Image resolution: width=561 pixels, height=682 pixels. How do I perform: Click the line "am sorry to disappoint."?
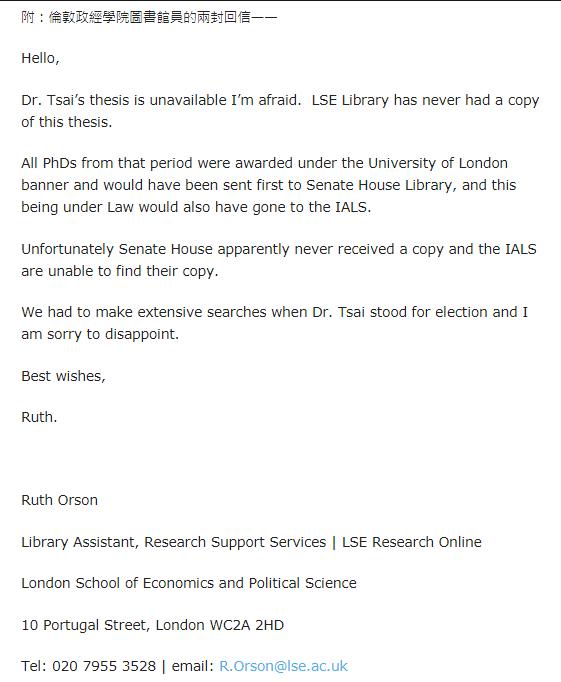(x=100, y=334)
